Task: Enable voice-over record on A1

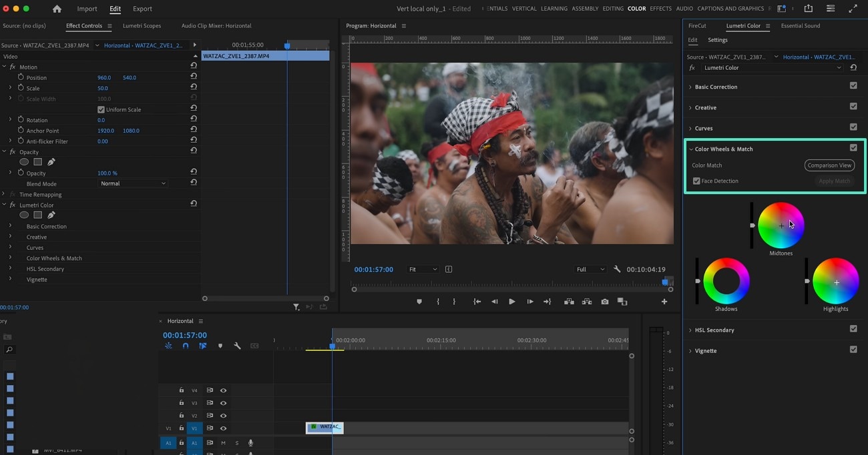Action: pyautogui.click(x=251, y=442)
